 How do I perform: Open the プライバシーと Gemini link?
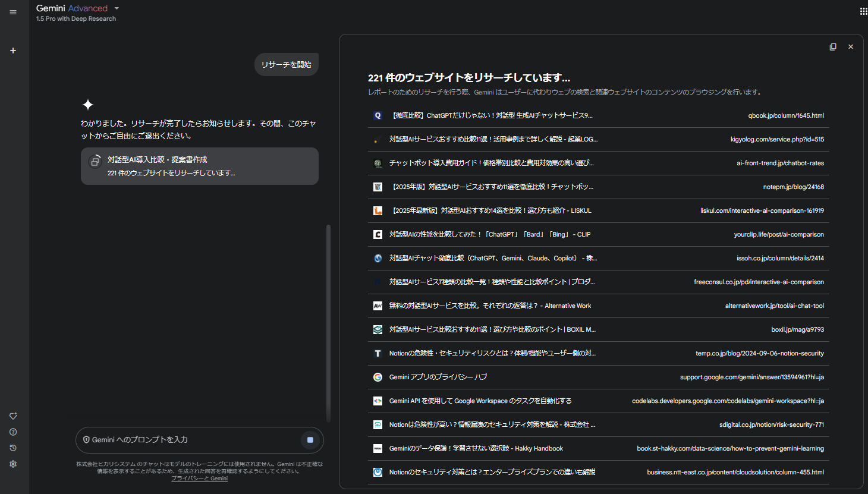tap(199, 479)
